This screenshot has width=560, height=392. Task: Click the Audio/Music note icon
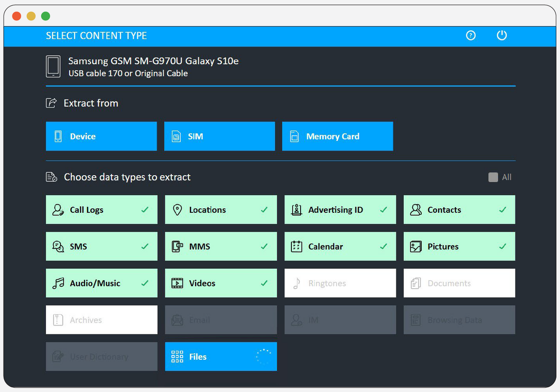(58, 283)
